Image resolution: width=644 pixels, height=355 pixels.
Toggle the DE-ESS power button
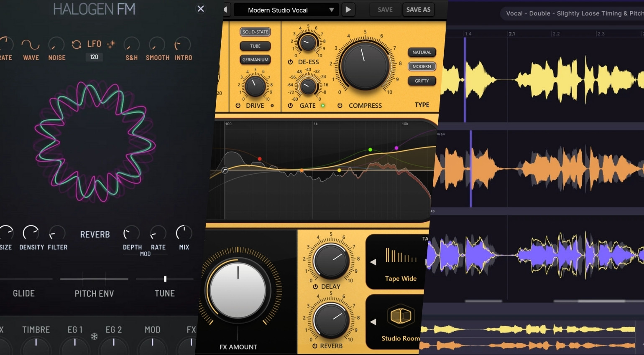290,62
